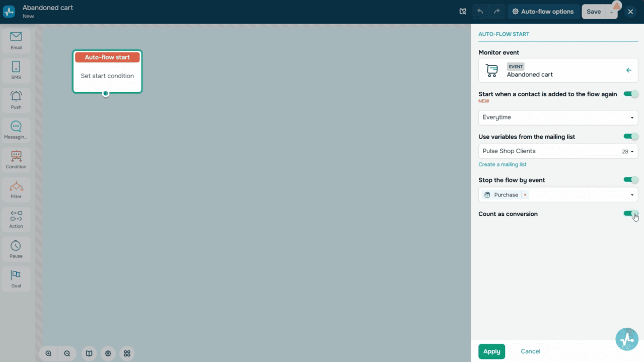This screenshot has height=362, width=644.
Task: Select the Action block in sidebar
Action: (16, 219)
